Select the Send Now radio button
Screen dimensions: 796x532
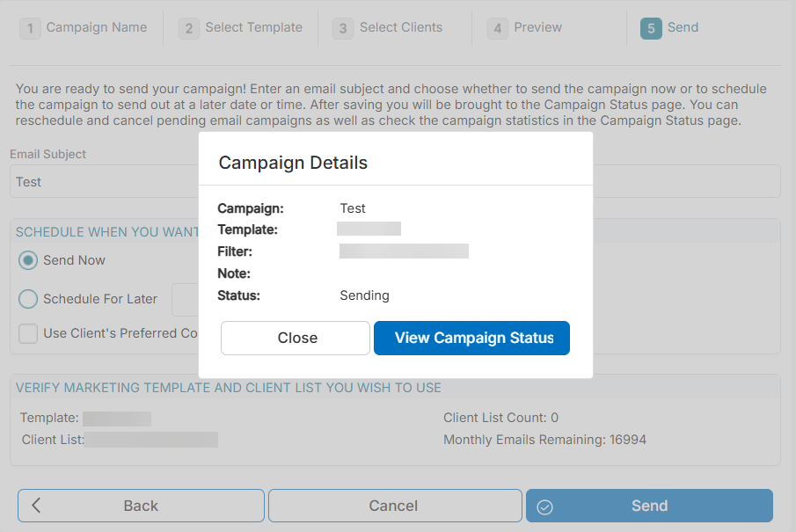[x=27, y=260]
